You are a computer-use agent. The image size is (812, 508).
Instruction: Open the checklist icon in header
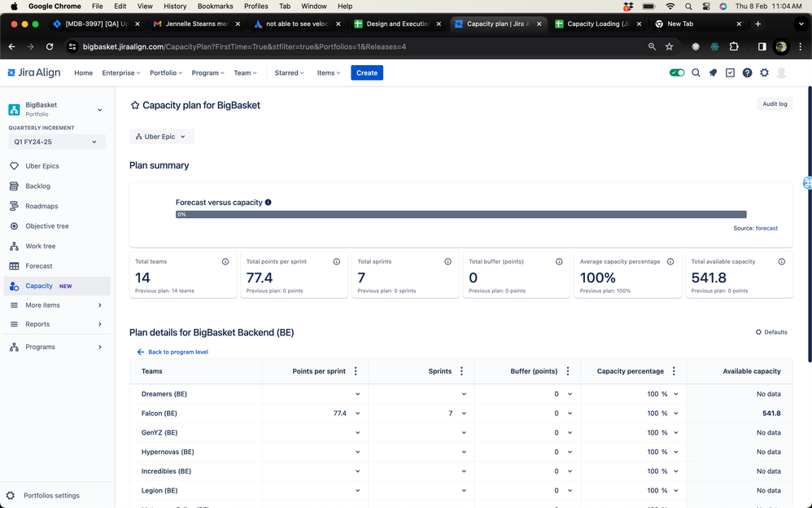(730, 72)
